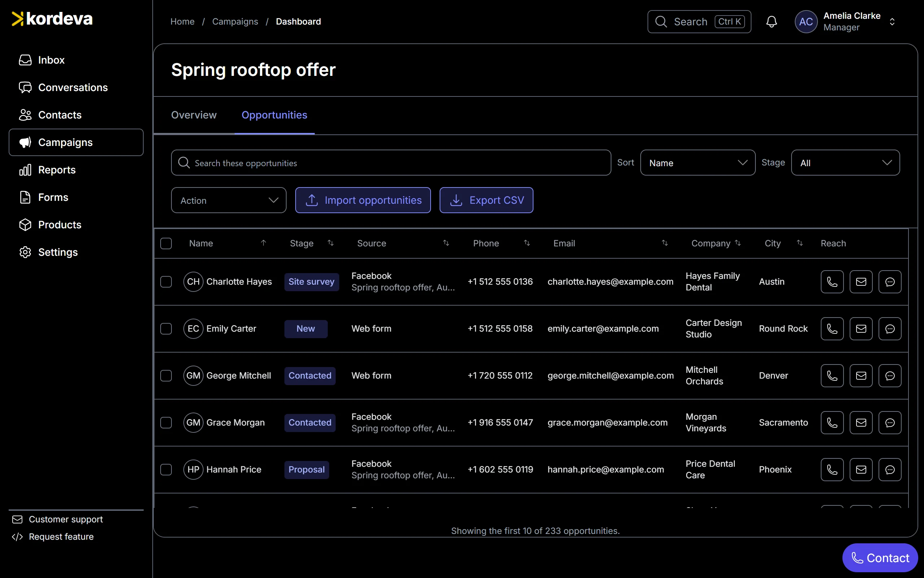
Task: Message Charlotte Hayes via chat icon
Action: click(890, 282)
